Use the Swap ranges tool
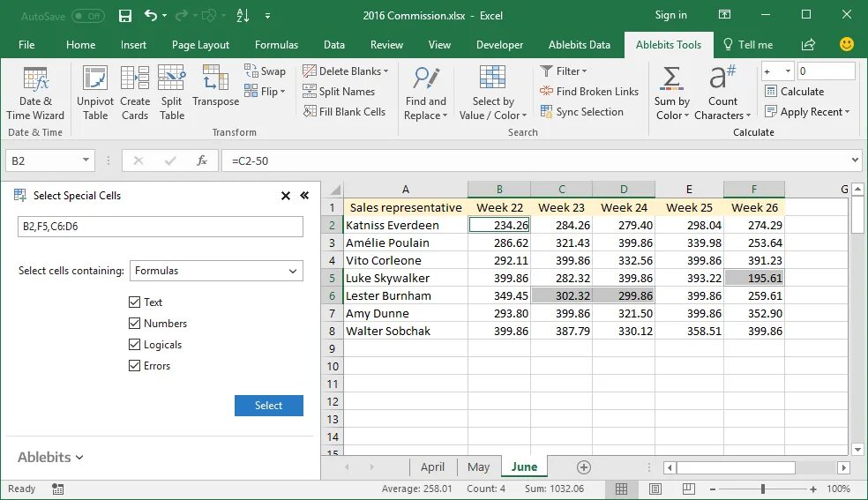The image size is (868, 500). point(266,71)
